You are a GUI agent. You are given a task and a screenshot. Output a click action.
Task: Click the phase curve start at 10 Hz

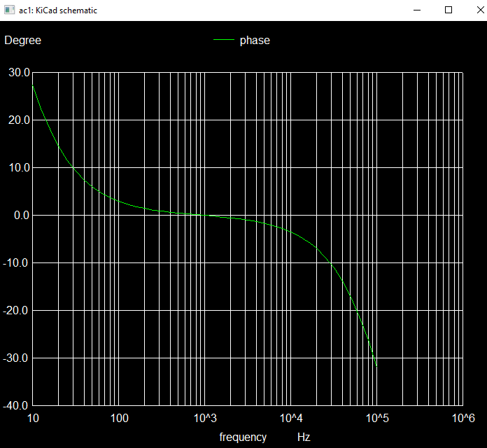pyautogui.click(x=33, y=85)
